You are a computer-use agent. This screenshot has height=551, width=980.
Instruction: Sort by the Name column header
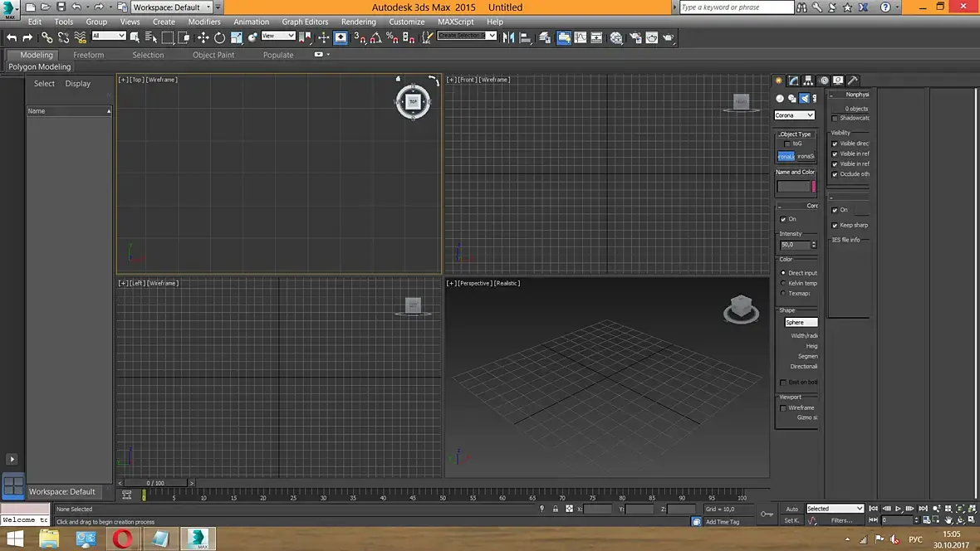pos(69,110)
